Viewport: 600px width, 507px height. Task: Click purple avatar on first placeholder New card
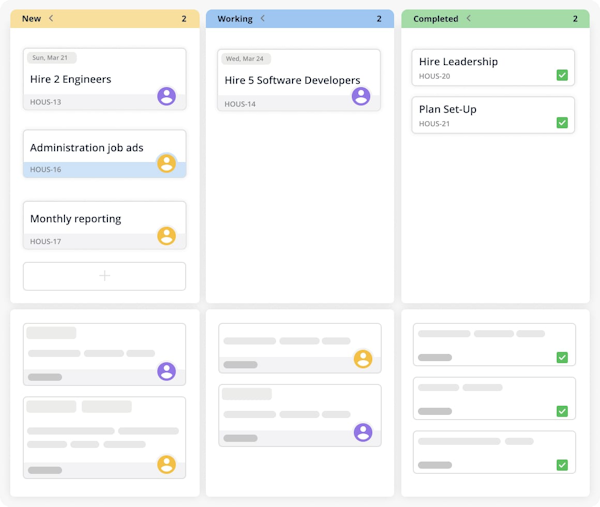click(x=166, y=371)
